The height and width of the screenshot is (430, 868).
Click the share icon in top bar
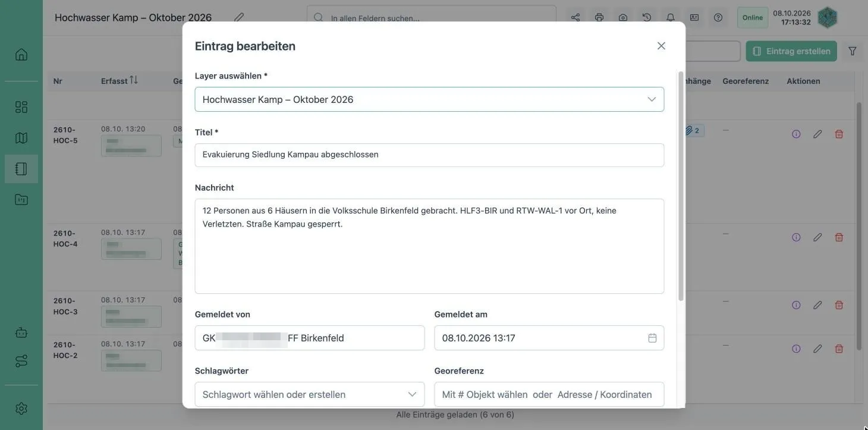(x=575, y=17)
